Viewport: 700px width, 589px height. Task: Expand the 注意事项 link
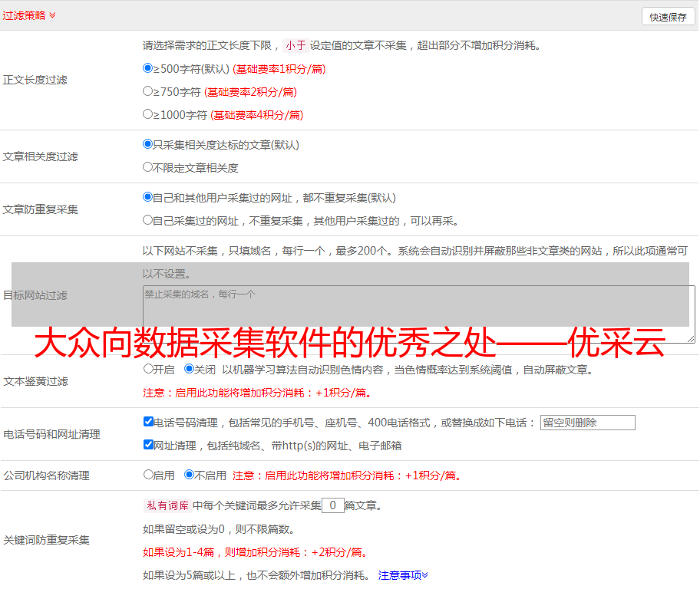tap(403, 574)
